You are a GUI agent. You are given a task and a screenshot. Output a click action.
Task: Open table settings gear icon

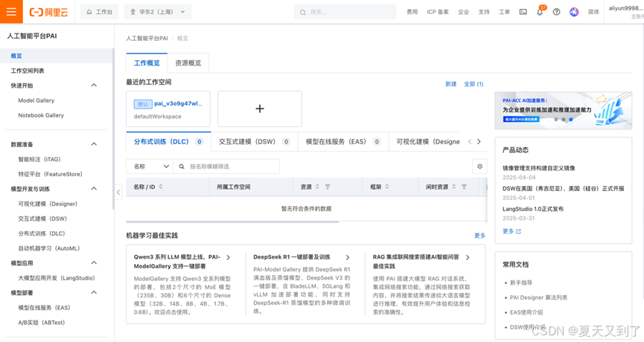(x=479, y=167)
